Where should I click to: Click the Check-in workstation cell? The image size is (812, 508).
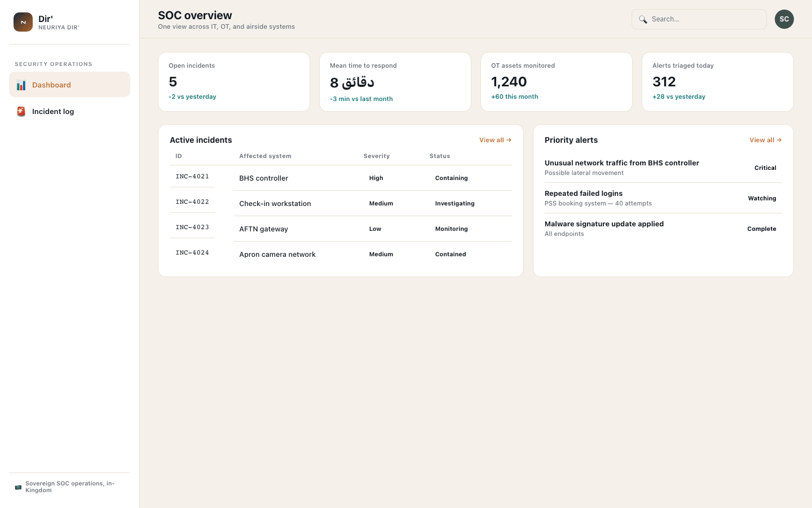pyautogui.click(x=275, y=204)
